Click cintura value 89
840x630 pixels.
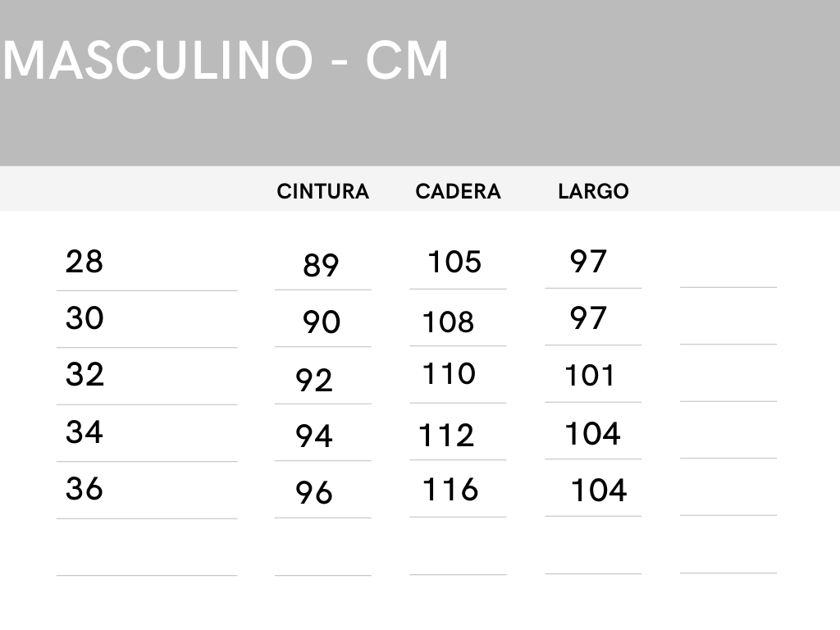pyautogui.click(x=321, y=266)
